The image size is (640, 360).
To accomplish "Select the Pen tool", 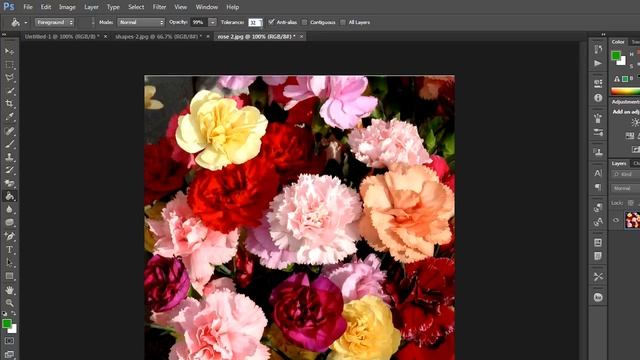I will click(x=9, y=236).
